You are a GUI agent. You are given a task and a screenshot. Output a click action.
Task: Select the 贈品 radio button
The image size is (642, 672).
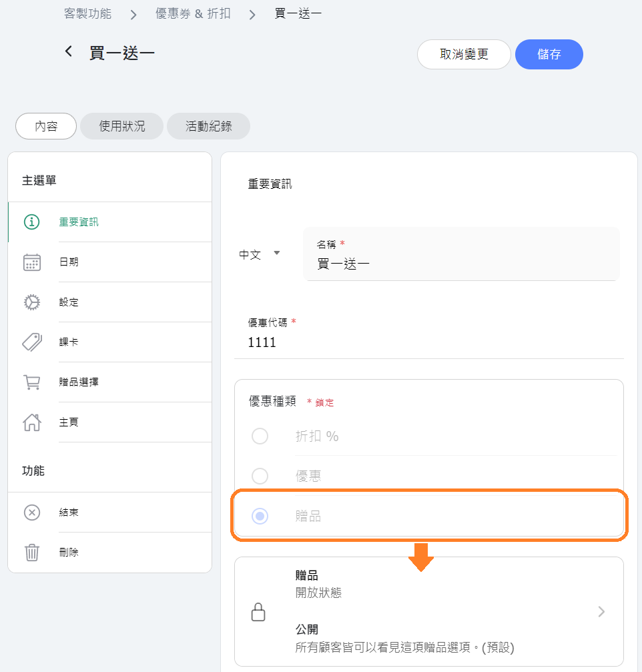point(260,516)
